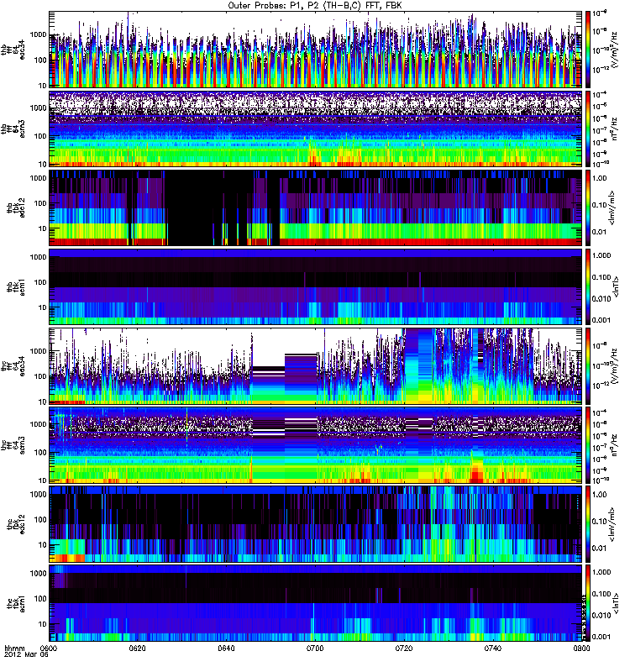Image resolution: width=630 pixels, height=672 pixels.
Task: Click the color bar beside thb edc12 panel
Action: click(588, 207)
